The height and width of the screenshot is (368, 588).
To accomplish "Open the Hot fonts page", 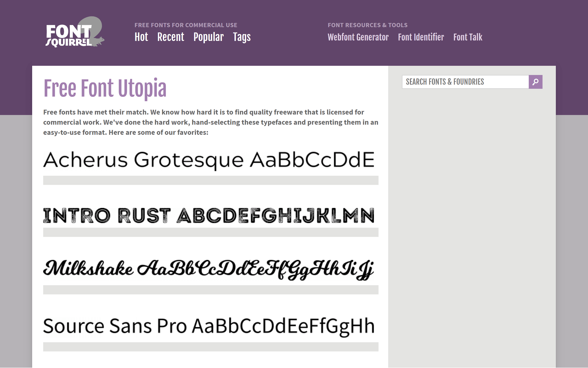I will tap(141, 37).
